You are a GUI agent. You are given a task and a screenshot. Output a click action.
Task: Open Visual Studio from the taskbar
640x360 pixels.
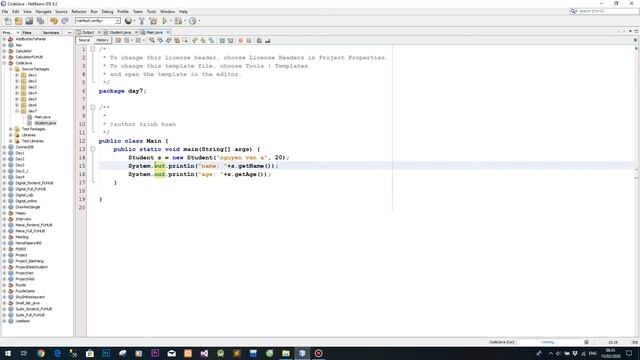tap(204, 353)
